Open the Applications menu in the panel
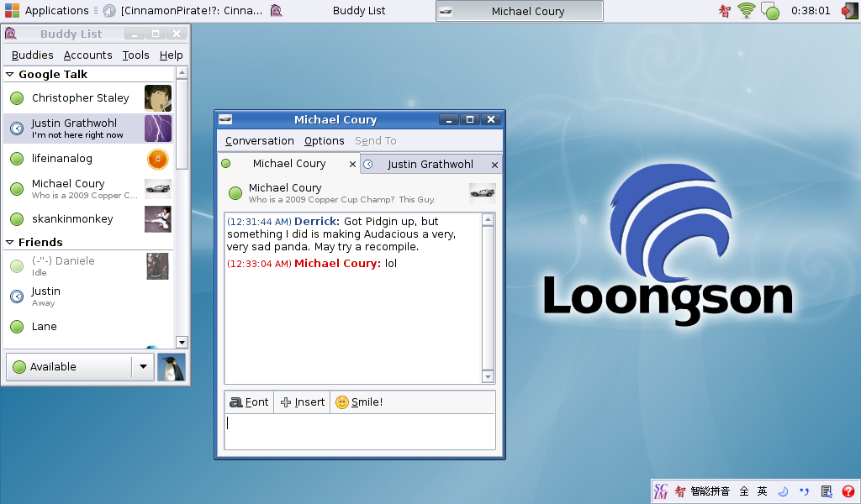The width and height of the screenshot is (861, 504). coord(47,10)
